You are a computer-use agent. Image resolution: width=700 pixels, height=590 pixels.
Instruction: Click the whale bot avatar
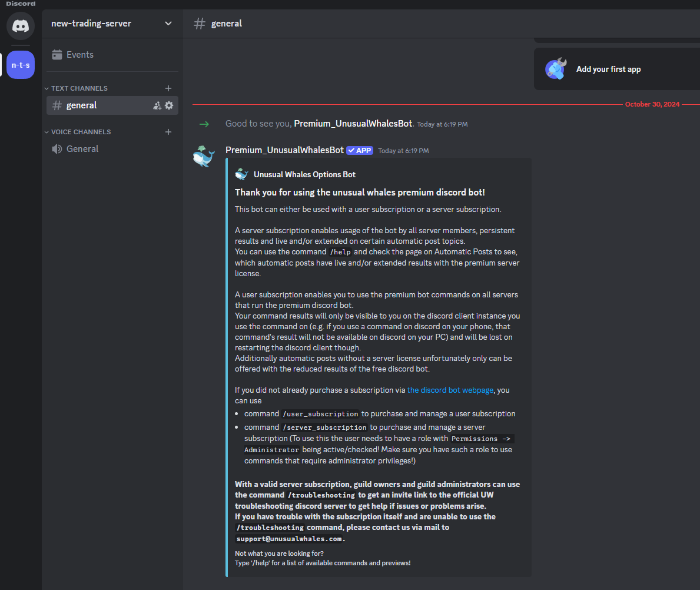point(204,156)
